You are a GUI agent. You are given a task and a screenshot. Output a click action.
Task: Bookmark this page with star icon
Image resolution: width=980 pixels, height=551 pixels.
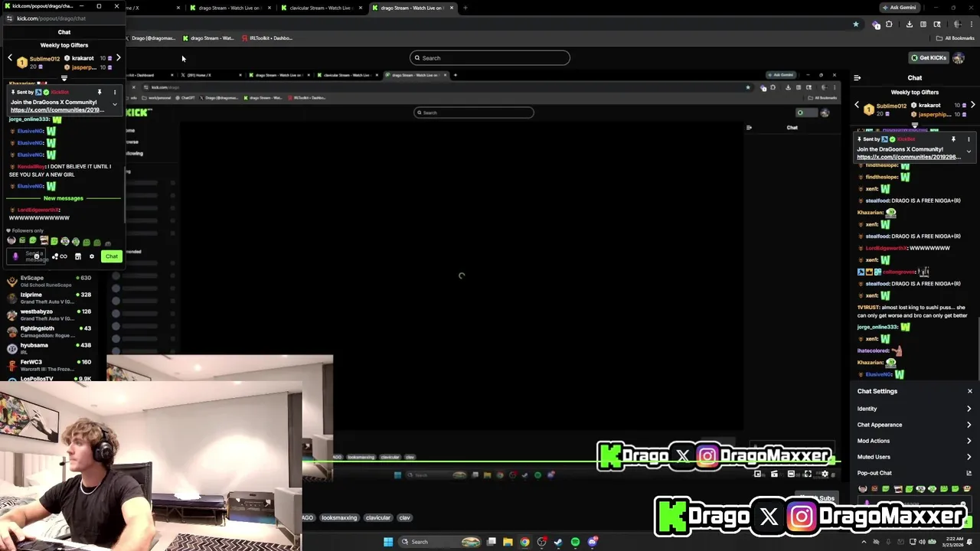[x=856, y=24]
